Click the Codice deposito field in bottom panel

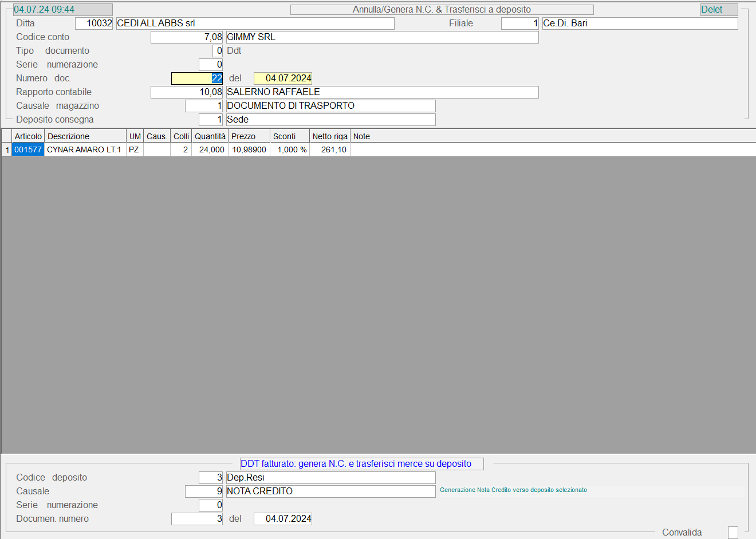[x=211, y=478]
